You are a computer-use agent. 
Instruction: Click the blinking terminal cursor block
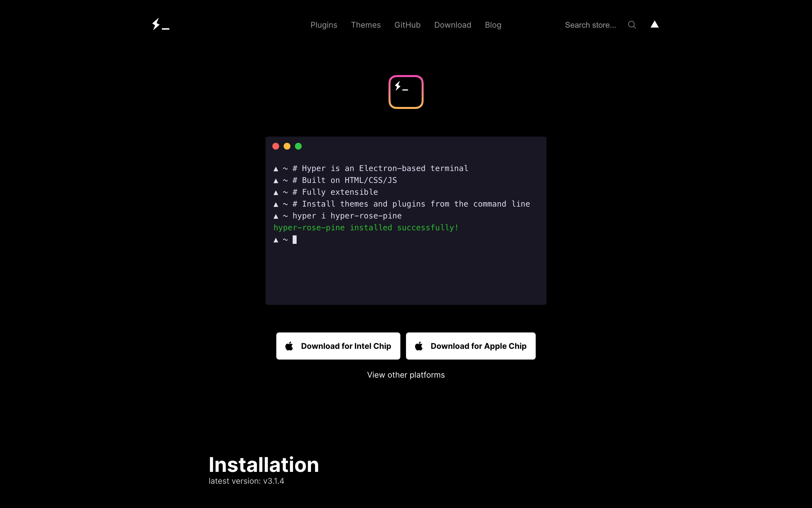click(x=294, y=240)
